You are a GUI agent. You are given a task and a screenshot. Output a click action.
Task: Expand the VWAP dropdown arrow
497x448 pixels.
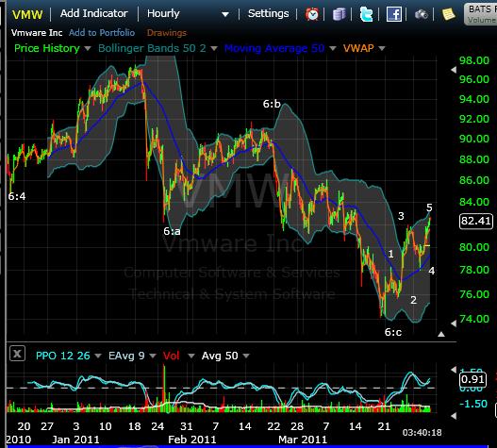(x=382, y=48)
